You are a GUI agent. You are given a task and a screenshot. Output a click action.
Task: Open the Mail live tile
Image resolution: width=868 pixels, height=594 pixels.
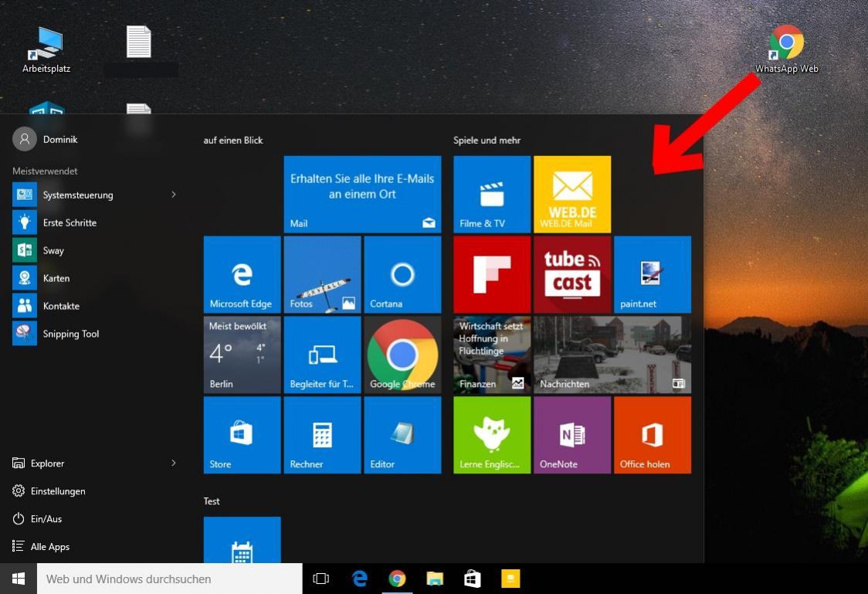363,195
